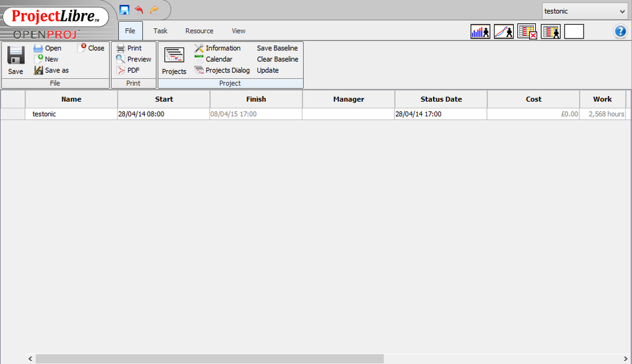
Task: Show the histogram resource chart view
Action: pos(480,32)
